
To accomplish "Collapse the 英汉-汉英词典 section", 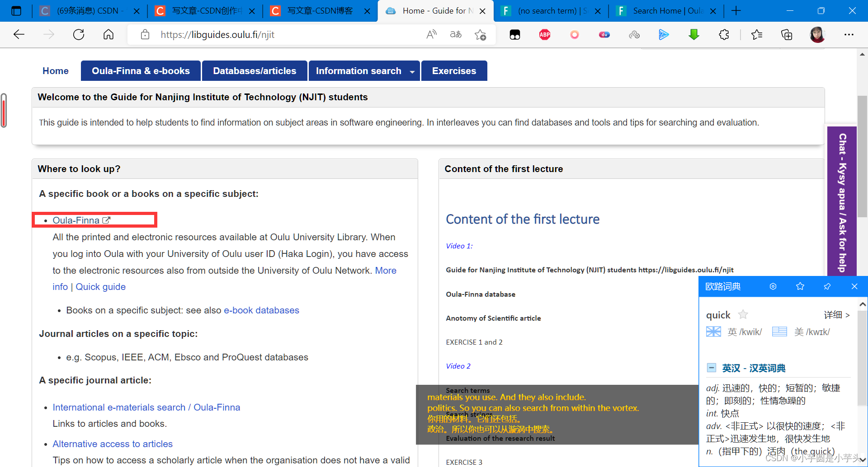I will coord(712,368).
